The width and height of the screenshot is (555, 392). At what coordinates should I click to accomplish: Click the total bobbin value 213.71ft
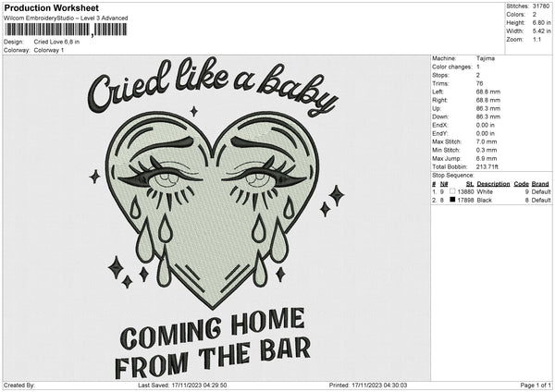(487, 166)
